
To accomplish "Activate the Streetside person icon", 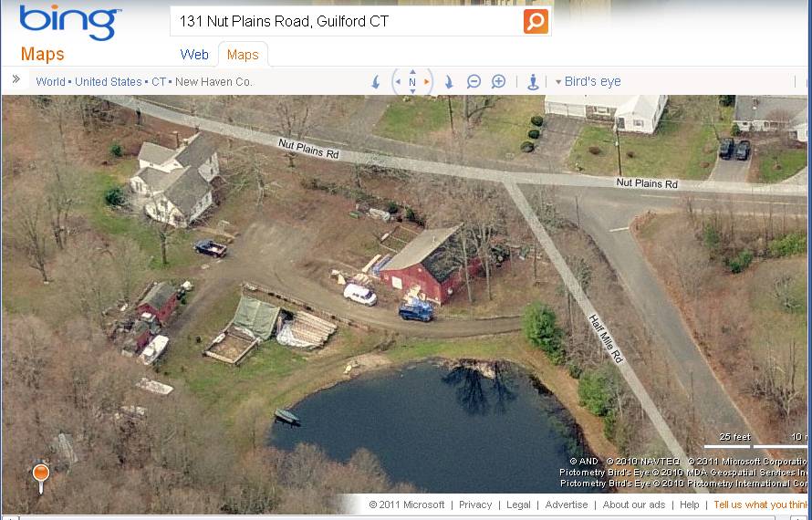I will [533, 81].
